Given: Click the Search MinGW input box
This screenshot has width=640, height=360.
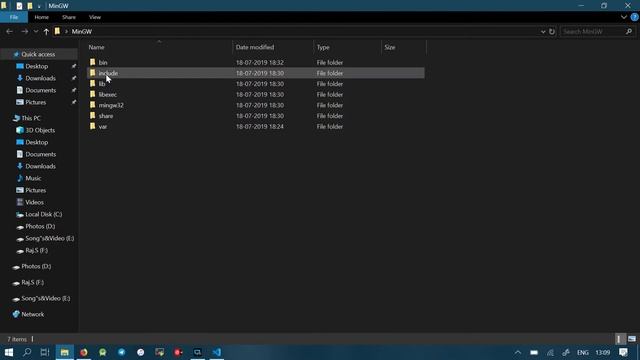Looking at the screenshot, I should [593, 31].
